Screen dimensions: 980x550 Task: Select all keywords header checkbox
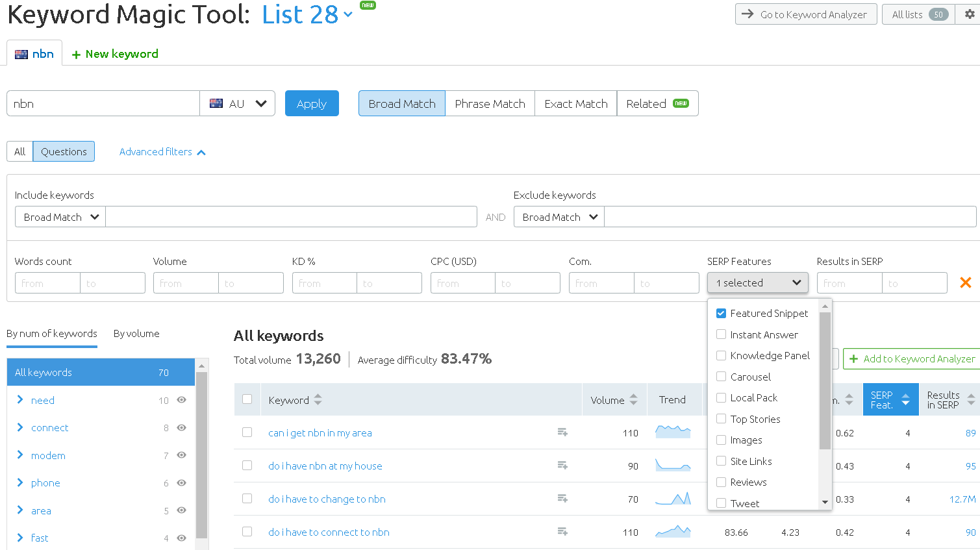pyautogui.click(x=247, y=399)
